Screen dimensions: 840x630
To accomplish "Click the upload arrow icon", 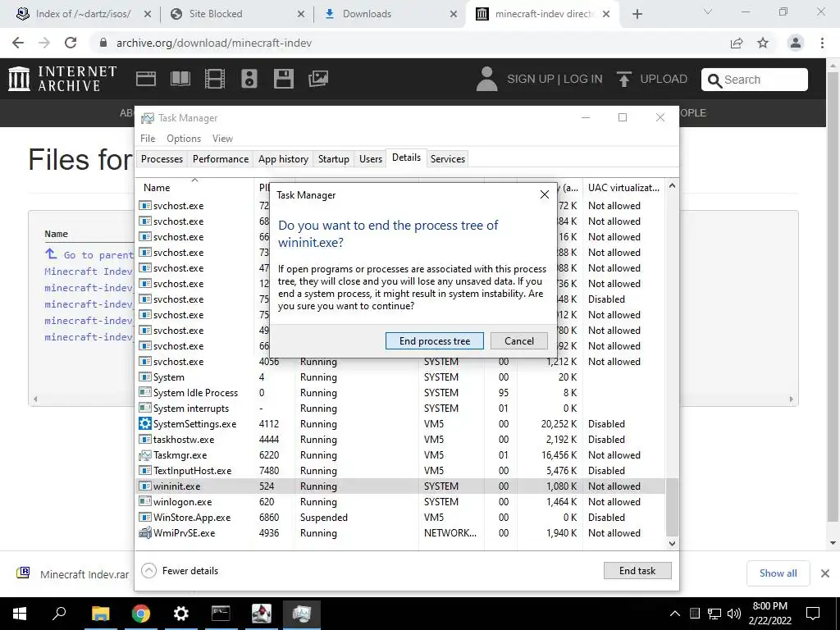I will [x=623, y=79].
